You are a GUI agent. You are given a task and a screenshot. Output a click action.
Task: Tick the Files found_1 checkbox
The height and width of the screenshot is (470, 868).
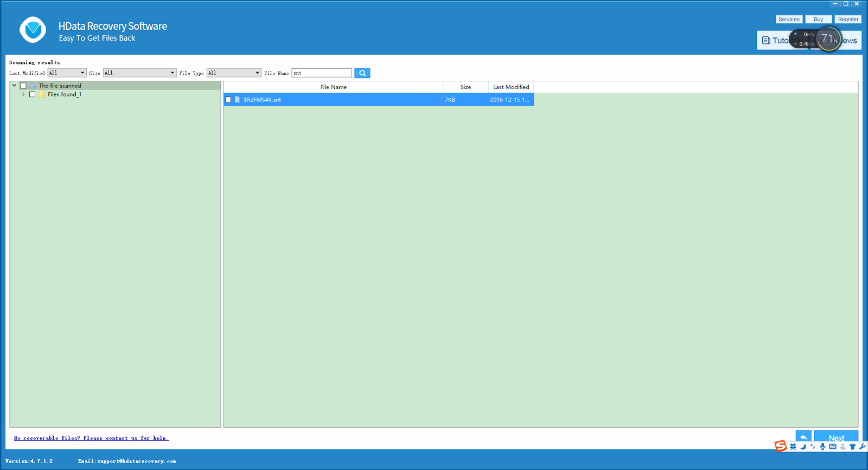click(33, 94)
